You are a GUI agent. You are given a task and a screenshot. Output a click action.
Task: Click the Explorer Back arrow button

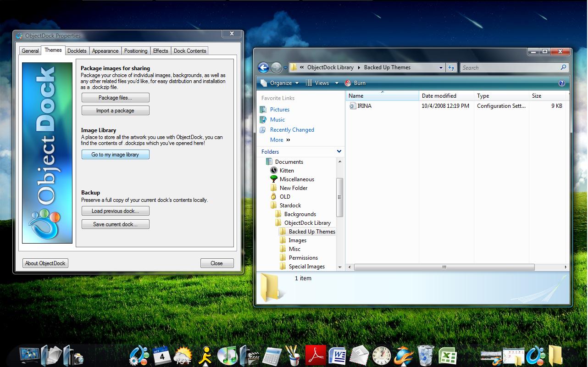pos(263,68)
